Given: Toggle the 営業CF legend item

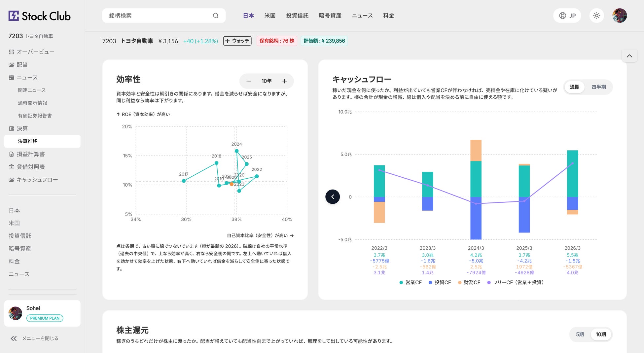Looking at the screenshot, I should point(411,282).
